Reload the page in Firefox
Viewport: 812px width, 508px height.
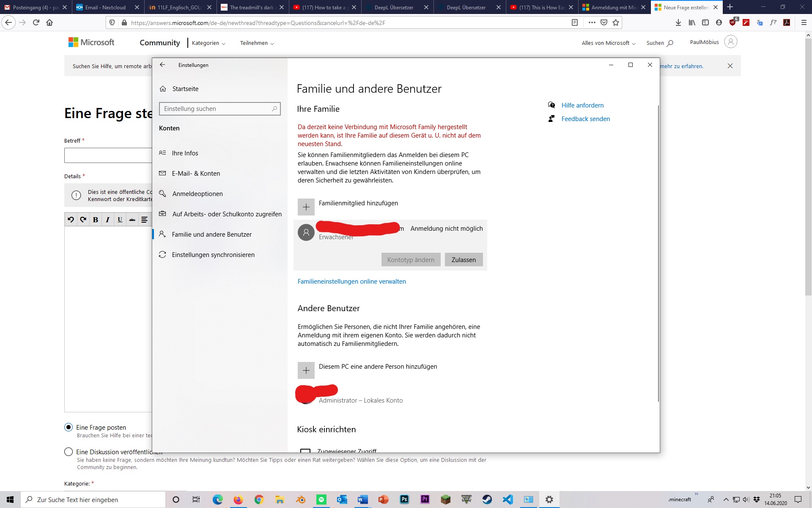click(36, 22)
